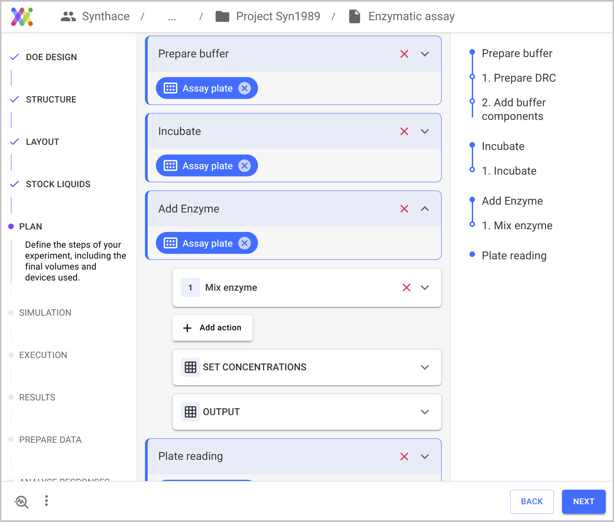Go BACK to previous step

pyautogui.click(x=531, y=501)
